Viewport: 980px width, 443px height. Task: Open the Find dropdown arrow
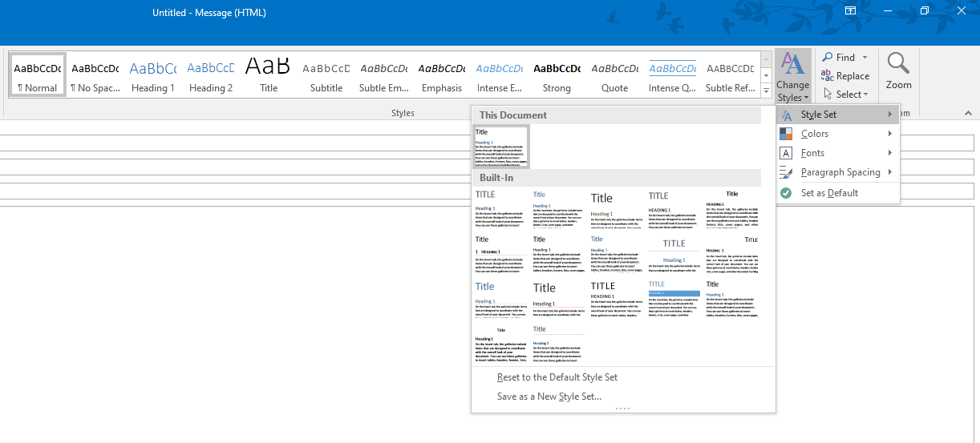[865, 58]
